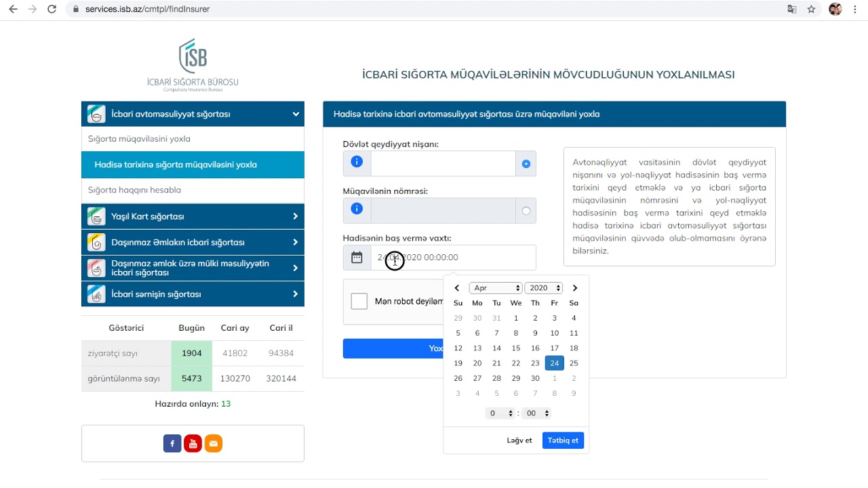Image resolution: width=868 pixels, height=488 pixels.
Task: Expand Daşınmaz Əmlakın icbari sığortası section
Action: pyautogui.click(x=296, y=242)
